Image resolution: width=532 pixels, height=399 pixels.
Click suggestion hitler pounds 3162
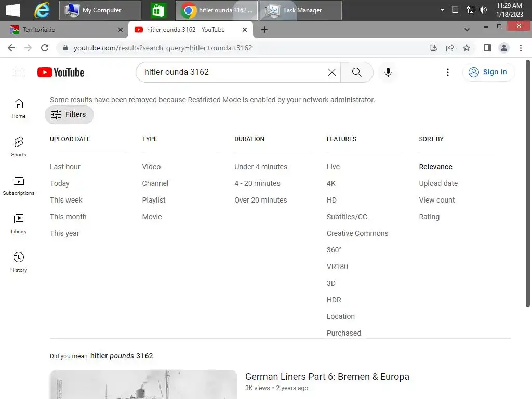tap(122, 356)
